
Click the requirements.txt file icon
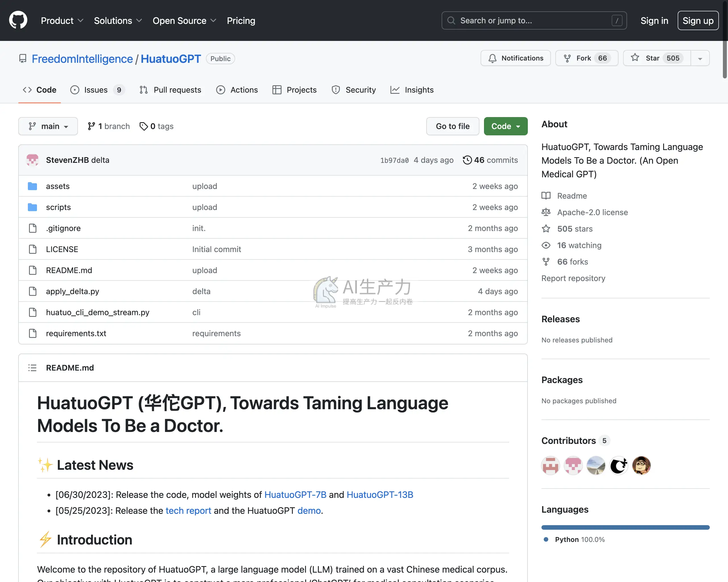(33, 333)
